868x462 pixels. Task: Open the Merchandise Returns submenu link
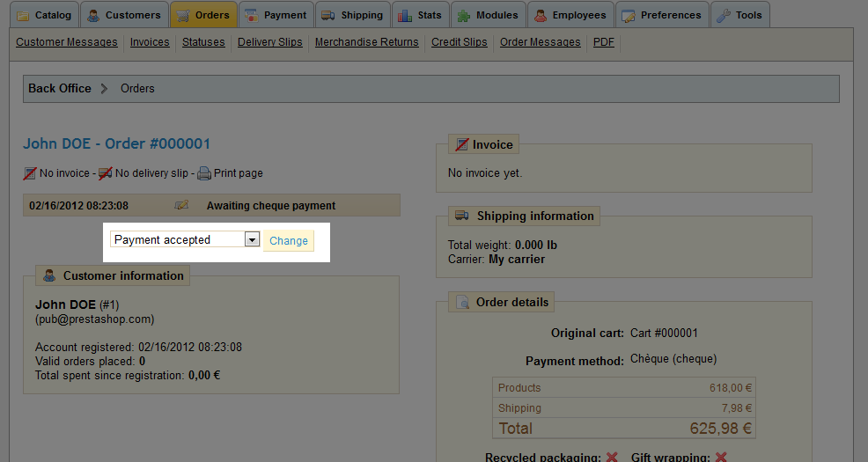366,42
